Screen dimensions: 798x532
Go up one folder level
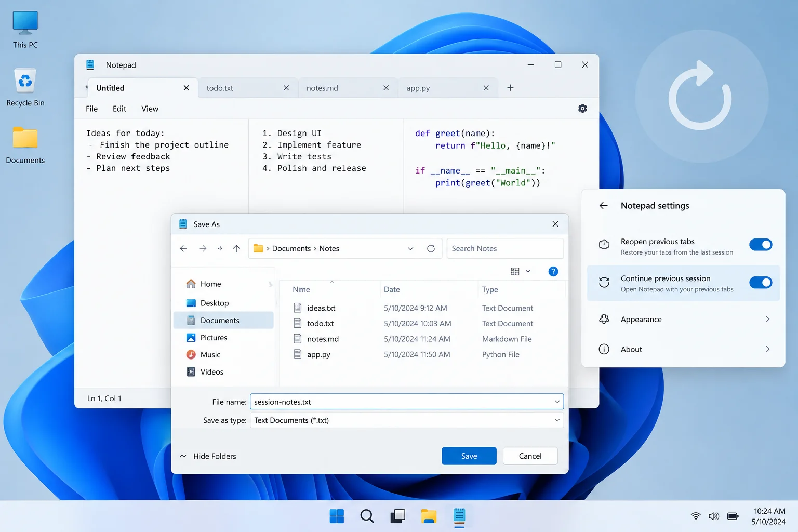tap(236, 248)
